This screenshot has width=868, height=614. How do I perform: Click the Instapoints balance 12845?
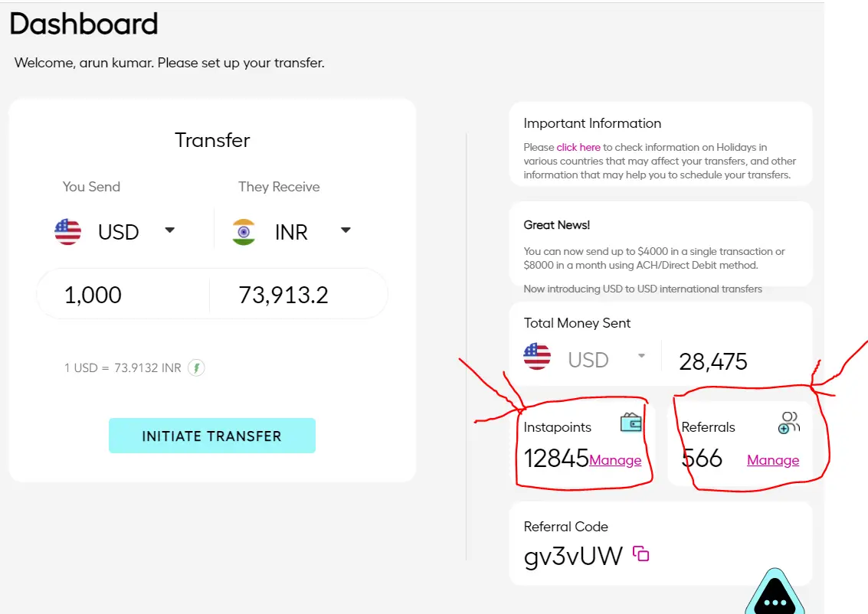click(x=555, y=459)
